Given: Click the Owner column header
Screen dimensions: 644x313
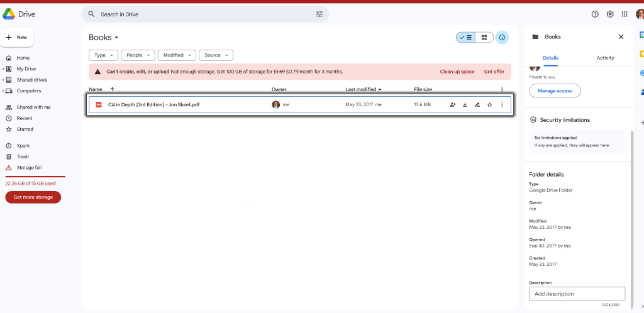Looking at the screenshot, I should (x=279, y=89).
